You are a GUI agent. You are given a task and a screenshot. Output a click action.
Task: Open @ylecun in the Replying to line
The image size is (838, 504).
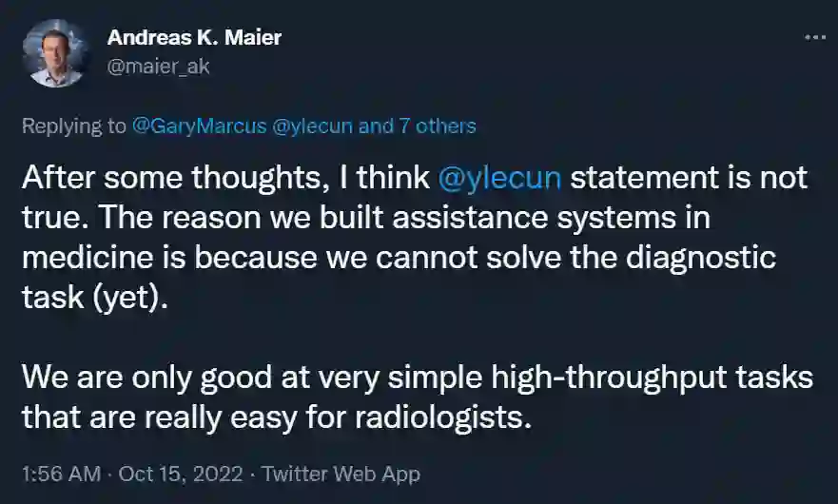point(313,126)
